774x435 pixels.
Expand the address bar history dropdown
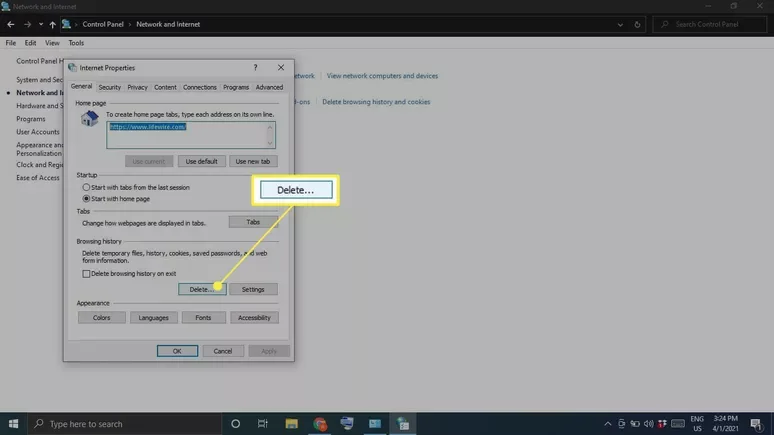(x=620, y=24)
